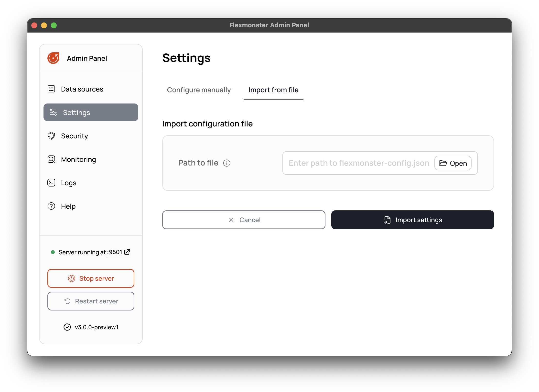The height and width of the screenshot is (392, 539).
Task: Stop the running server
Action: (91, 278)
